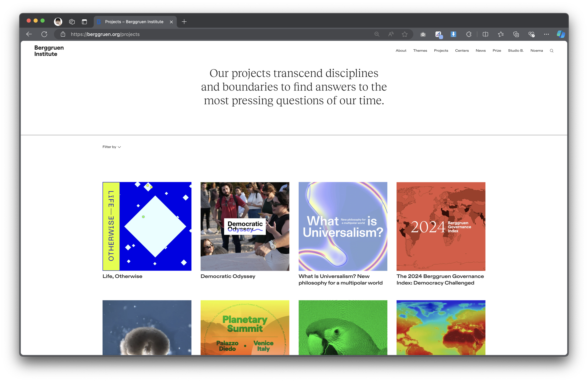The image size is (588, 382).
Task: Open the 2024 Governance Index thumbnail
Action: click(x=441, y=226)
